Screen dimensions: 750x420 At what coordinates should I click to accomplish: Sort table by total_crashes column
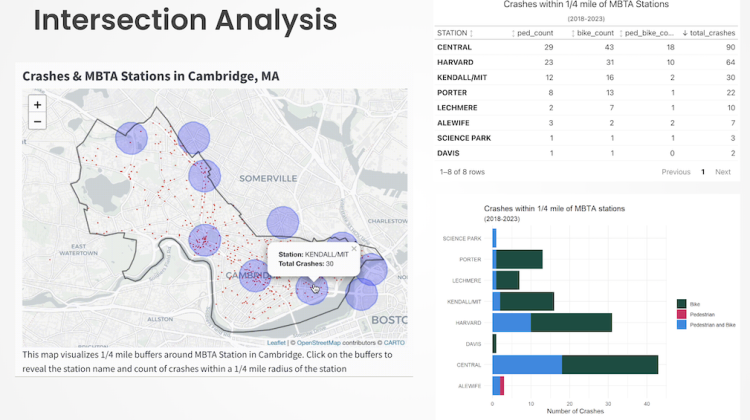(x=709, y=33)
